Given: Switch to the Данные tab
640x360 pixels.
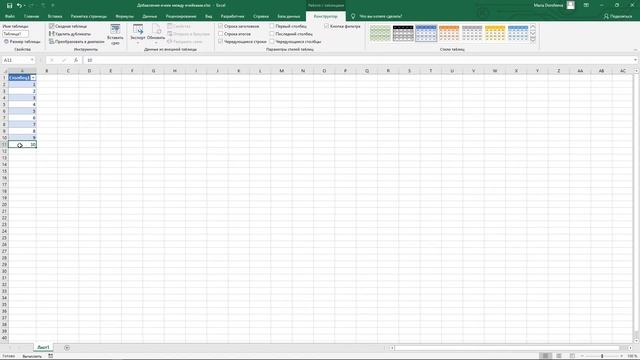Looking at the screenshot, I should click(150, 16).
